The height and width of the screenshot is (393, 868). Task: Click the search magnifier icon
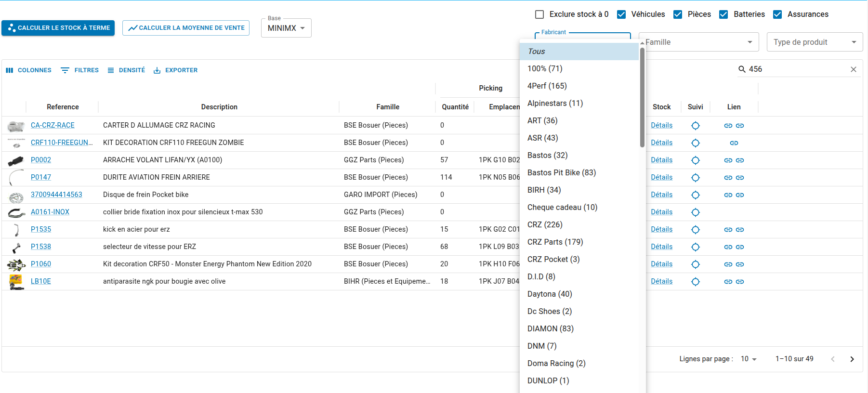pos(742,69)
